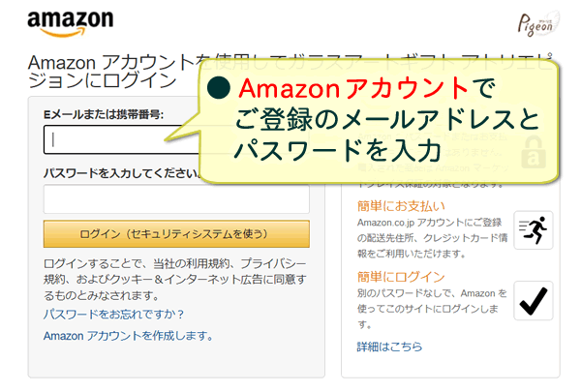
Task: Click the page title Amazon アカウントを使用して
Action: pos(113,62)
